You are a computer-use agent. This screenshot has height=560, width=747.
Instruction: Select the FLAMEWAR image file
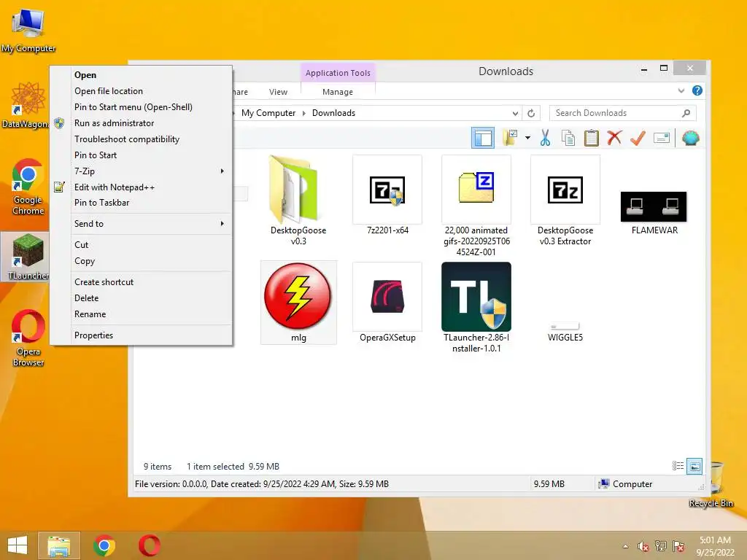click(654, 212)
